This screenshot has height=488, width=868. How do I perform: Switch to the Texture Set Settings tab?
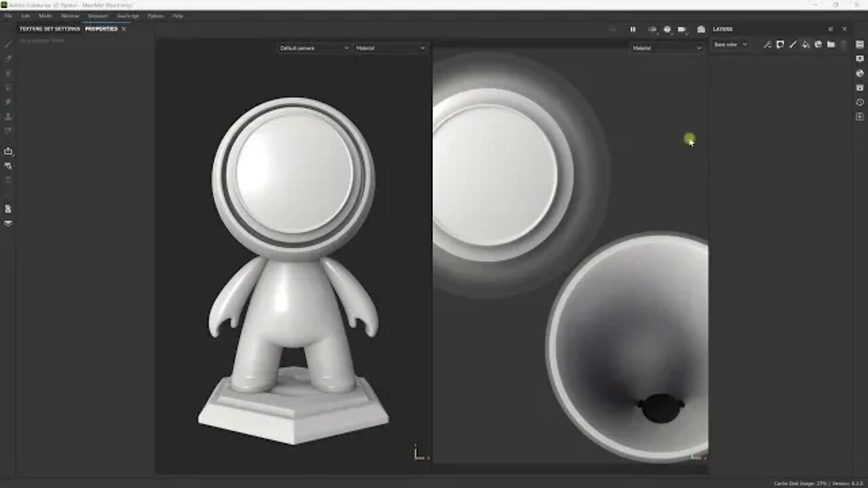click(50, 29)
